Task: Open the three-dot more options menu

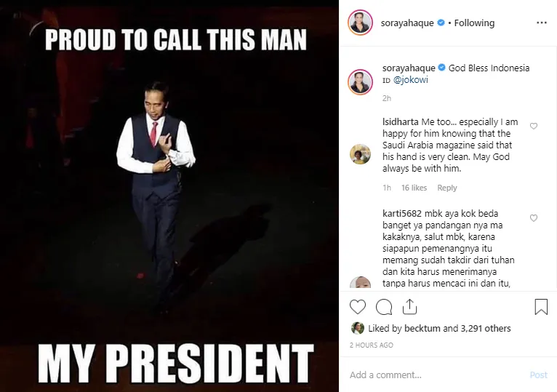Action: click(541, 23)
